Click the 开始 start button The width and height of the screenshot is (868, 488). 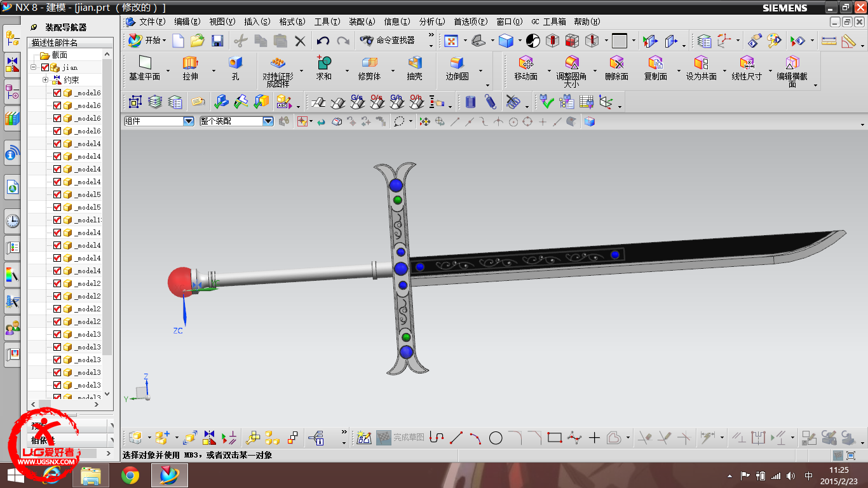(x=147, y=41)
